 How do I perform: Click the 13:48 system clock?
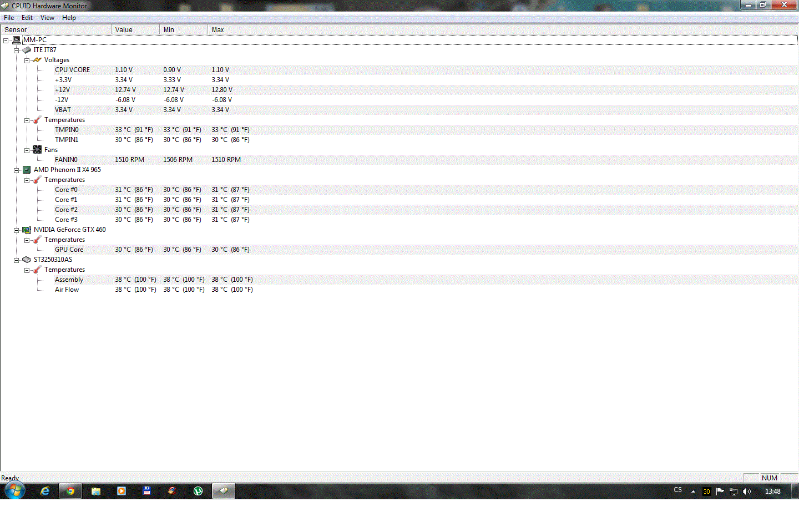point(773,492)
